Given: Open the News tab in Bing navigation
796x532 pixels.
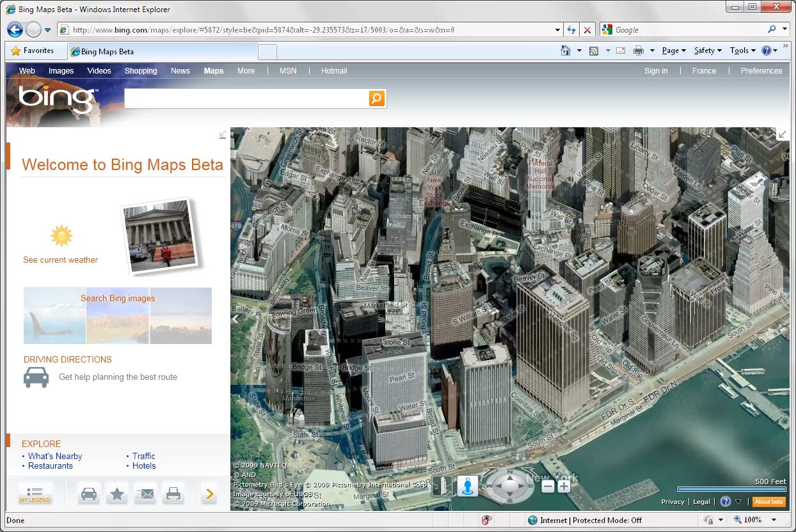Looking at the screenshot, I should coord(180,71).
